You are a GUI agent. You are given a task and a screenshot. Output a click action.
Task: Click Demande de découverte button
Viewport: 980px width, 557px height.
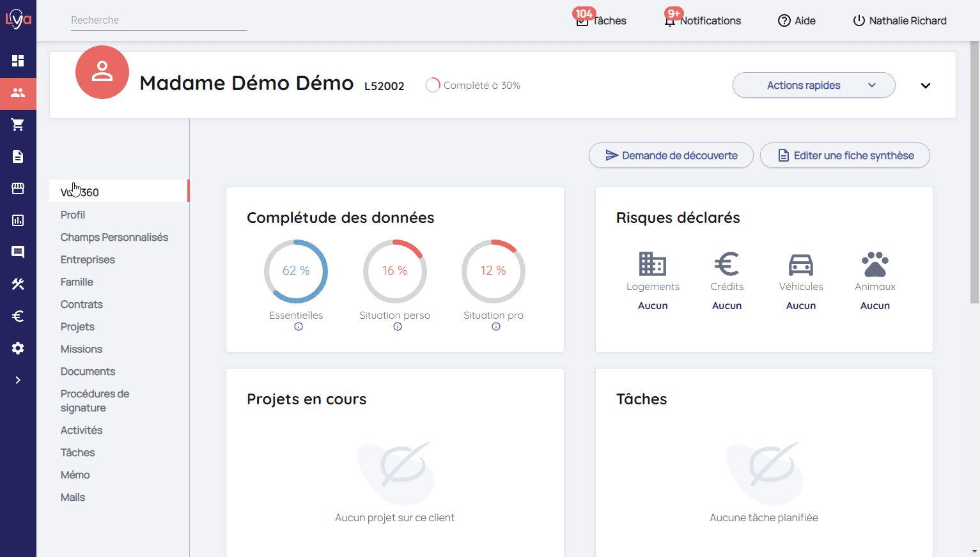click(671, 155)
